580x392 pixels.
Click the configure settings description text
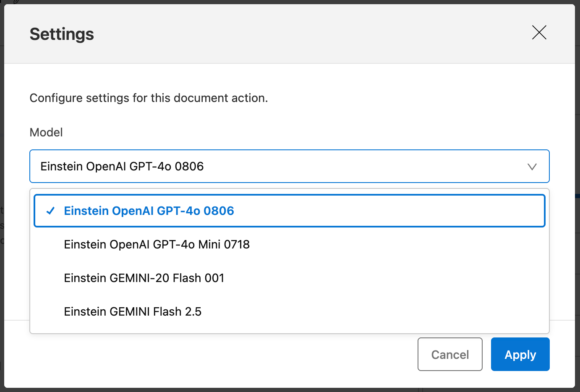click(149, 98)
